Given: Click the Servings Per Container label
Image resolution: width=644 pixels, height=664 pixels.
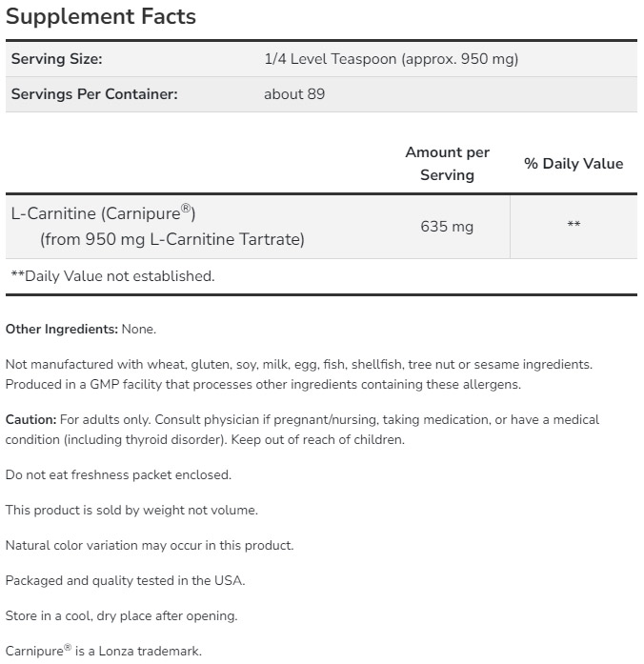Looking at the screenshot, I should click(x=94, y=94).
